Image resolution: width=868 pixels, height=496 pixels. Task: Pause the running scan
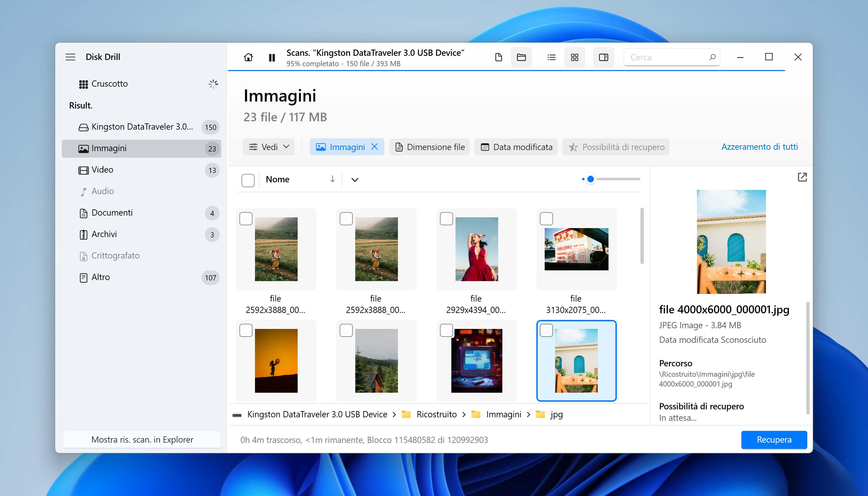click(272, 58)
